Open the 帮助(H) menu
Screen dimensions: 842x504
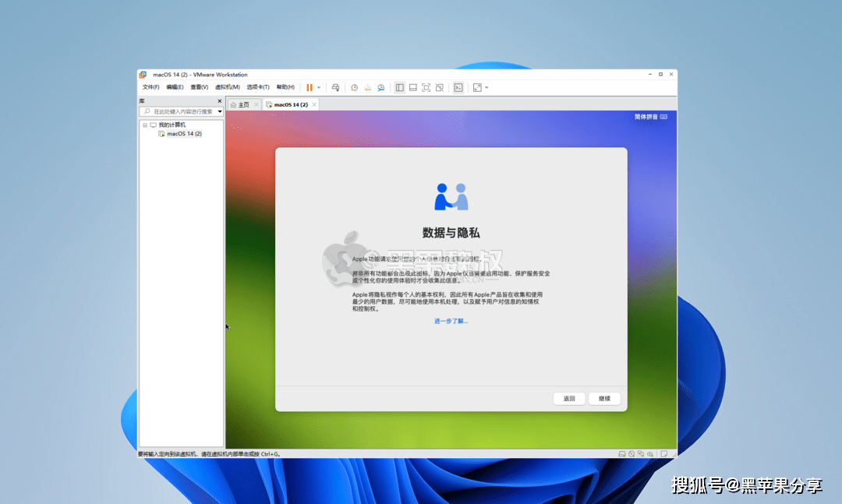pyautogui.click(x=285, y=87)
